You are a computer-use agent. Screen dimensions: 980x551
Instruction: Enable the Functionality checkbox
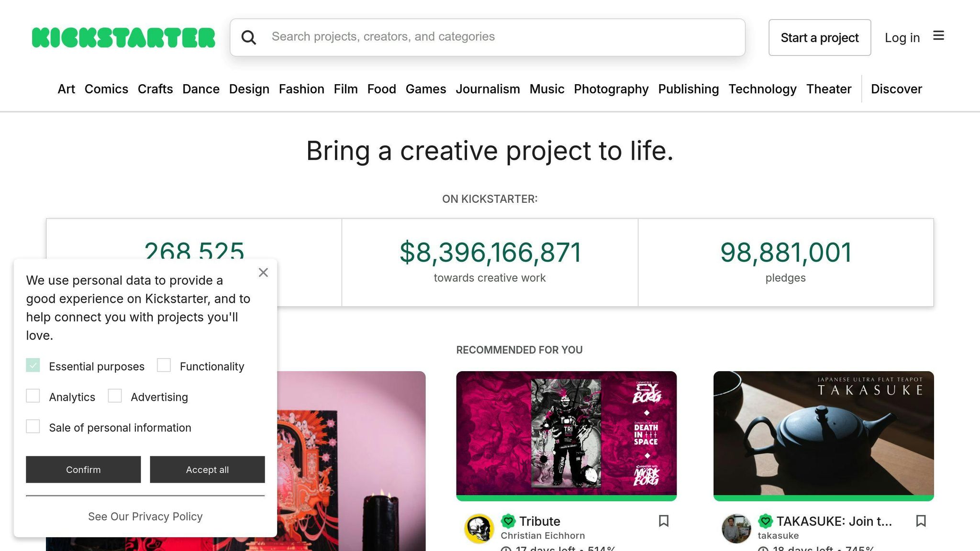[x=165, y=365]
